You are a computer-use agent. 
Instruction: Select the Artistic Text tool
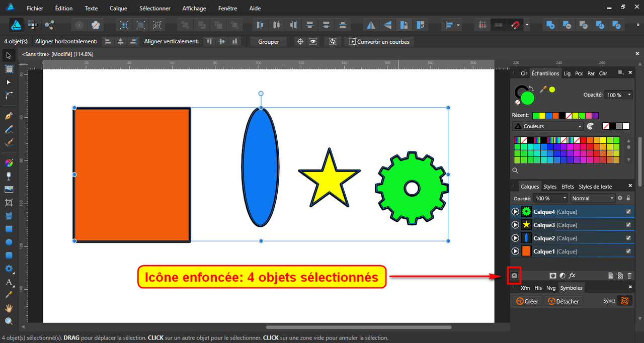[9, 282]
